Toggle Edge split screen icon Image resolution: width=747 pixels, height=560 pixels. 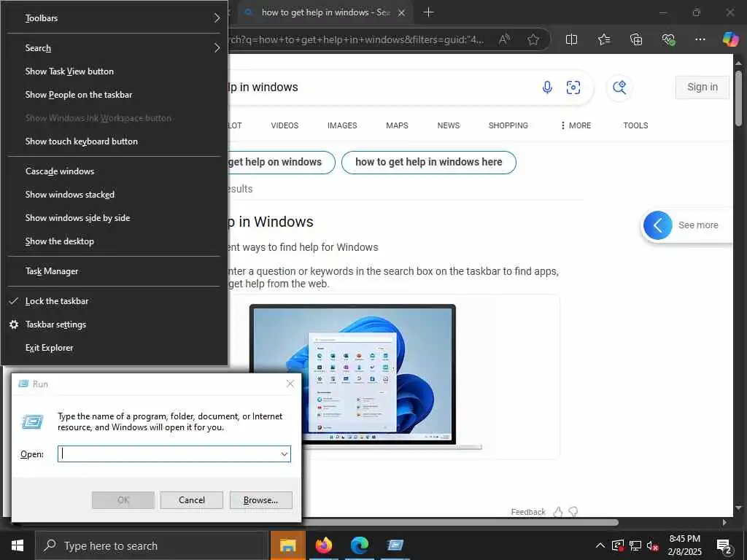pyautogui.click(x=571, y=39)
